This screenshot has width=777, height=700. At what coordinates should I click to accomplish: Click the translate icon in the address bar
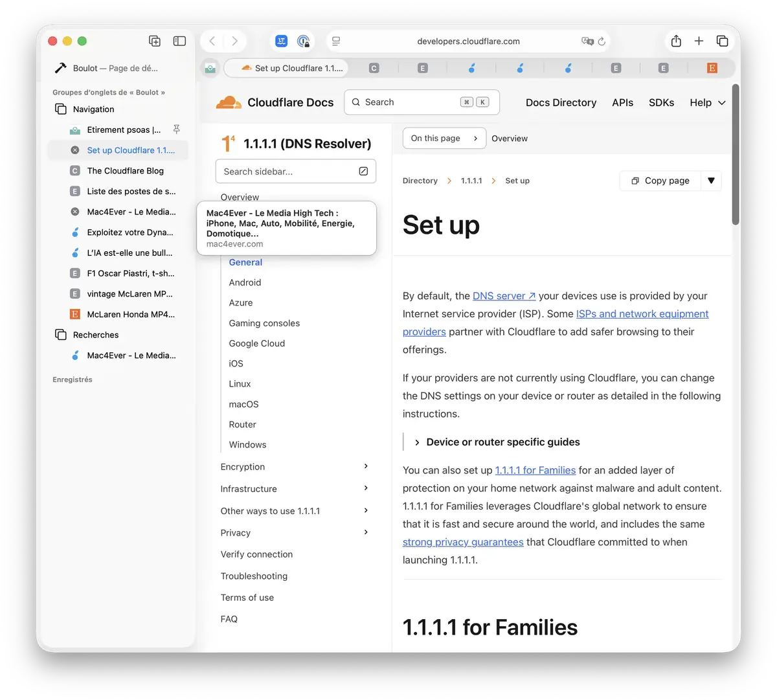click(x=587, y=41)
